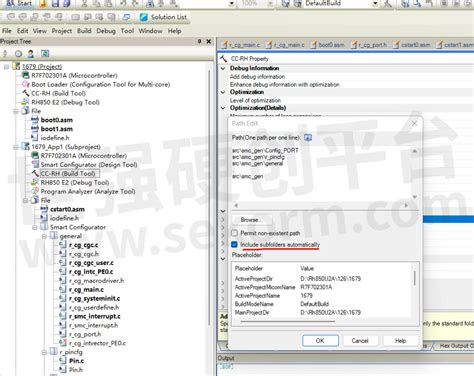Click Cancel in the Path Edit dialog
The height and width of the screenshot is (376, 474).
(360, 340)
